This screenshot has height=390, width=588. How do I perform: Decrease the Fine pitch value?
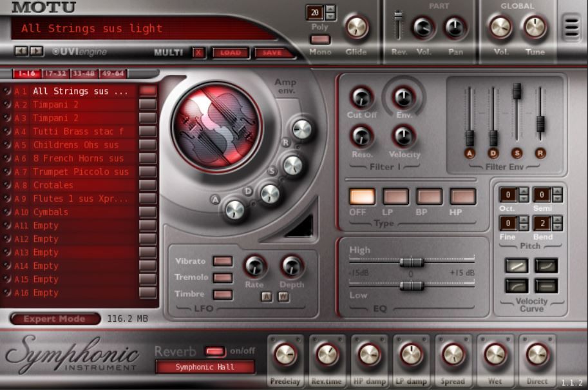point(524,227)
